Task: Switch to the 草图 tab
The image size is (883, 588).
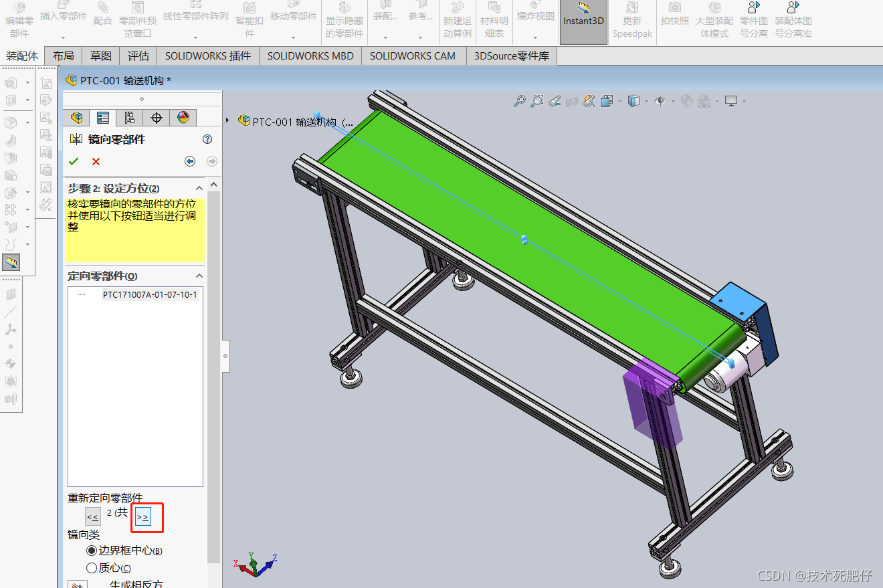Action: [101, 56]
